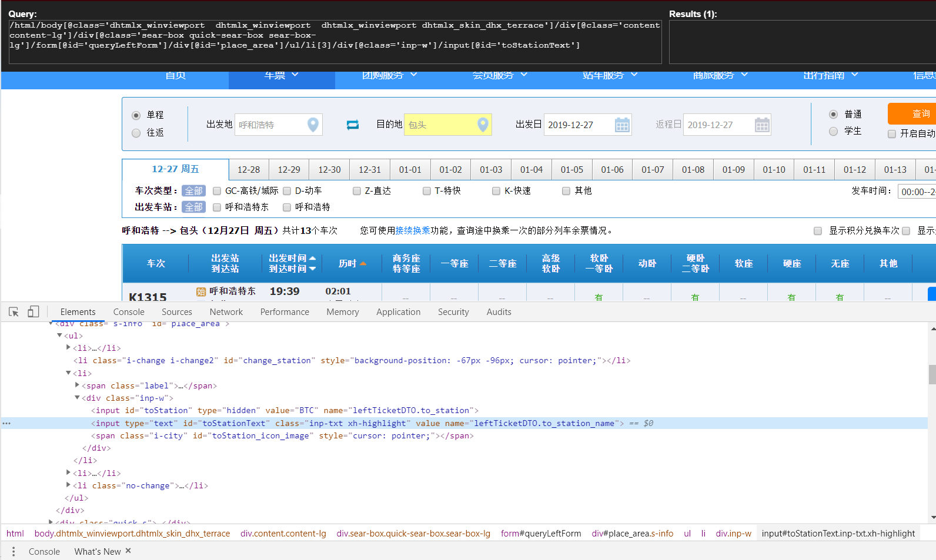Open the 车票 navigation dropdown
This screenshot has height=560, width=936.
tap(282, 75)
